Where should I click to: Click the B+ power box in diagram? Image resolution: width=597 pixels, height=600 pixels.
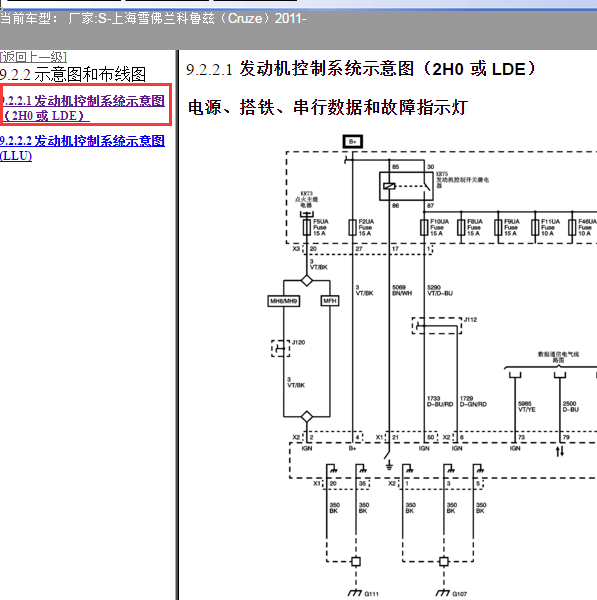click(x=352, y=142)
